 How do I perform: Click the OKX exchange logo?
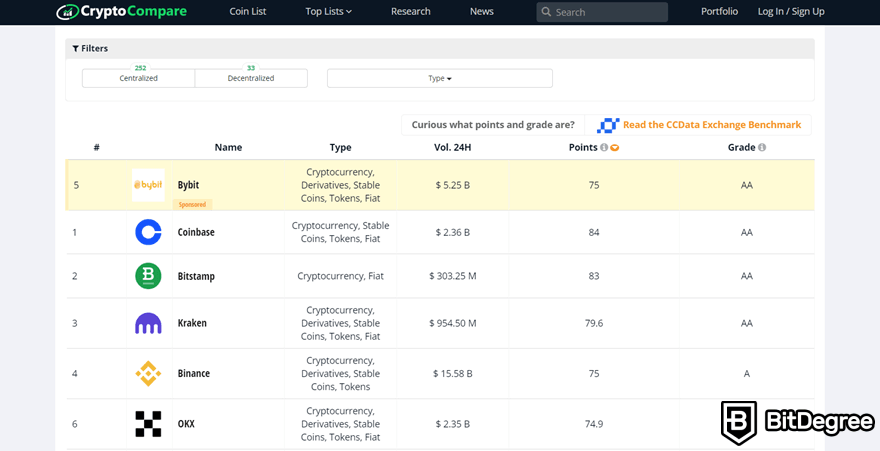point(148,424)
